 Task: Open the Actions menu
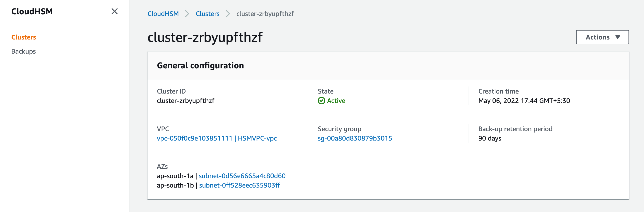602,37
